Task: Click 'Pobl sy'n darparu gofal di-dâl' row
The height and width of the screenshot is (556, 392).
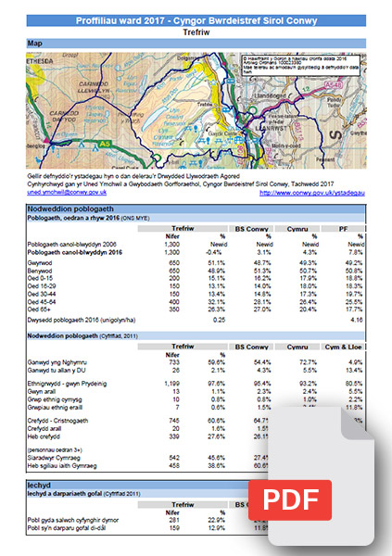Action: click(67, 528)
